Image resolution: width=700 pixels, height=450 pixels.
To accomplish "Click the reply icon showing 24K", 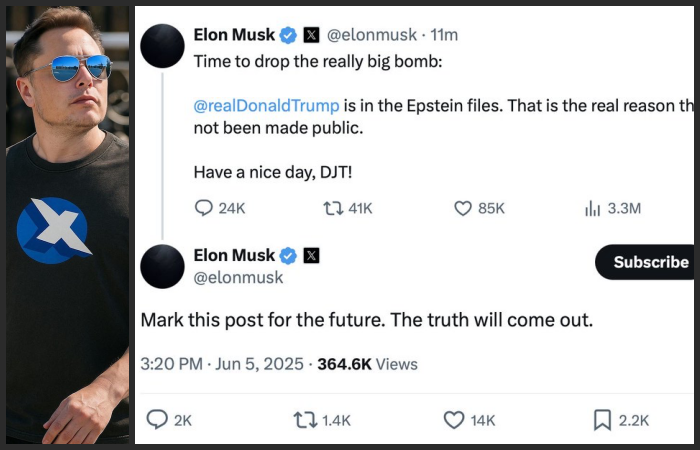I will tap(204, 208).
